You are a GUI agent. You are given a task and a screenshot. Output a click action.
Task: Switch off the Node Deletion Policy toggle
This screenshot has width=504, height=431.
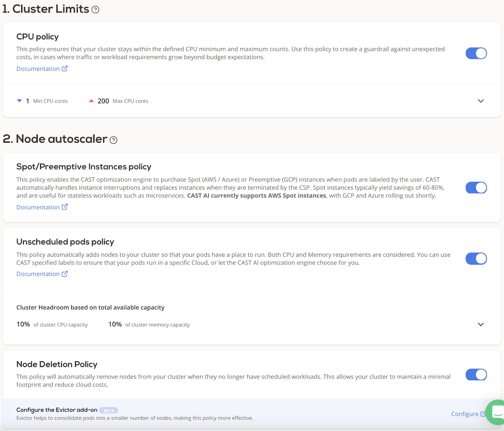[x=476, y=375]
